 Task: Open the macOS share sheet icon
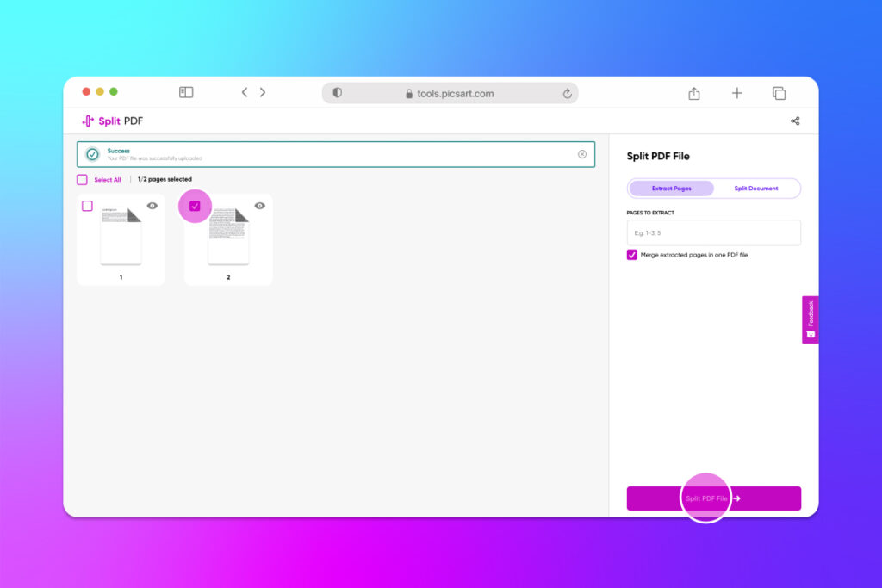click(x=694, y=92)
